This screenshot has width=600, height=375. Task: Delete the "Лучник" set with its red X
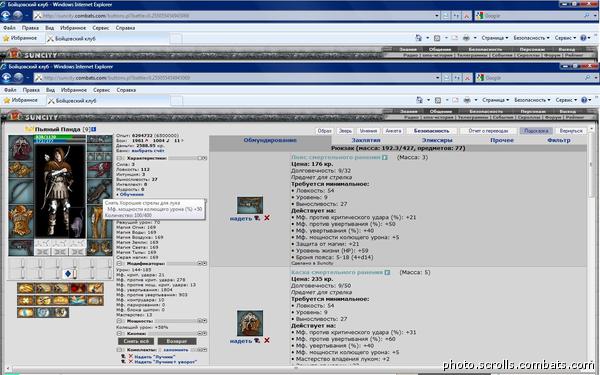[130, 356]
